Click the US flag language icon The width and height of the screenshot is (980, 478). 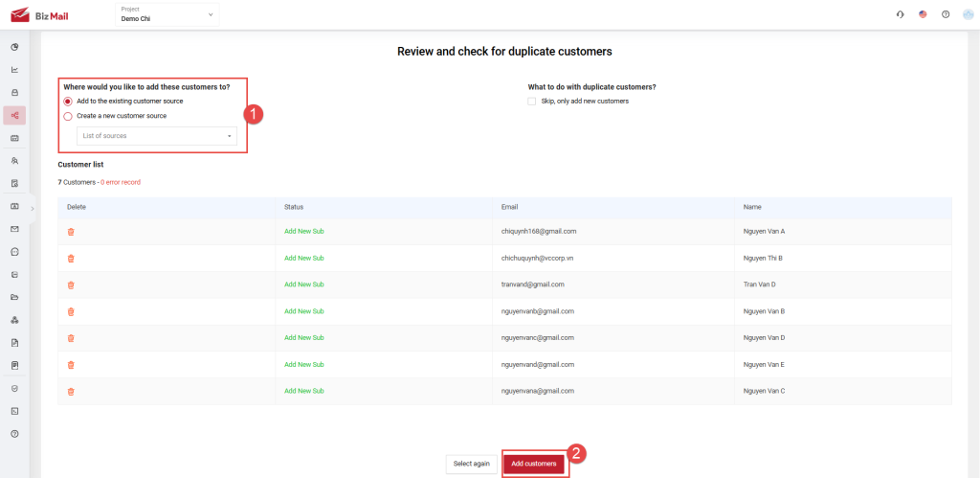923,14
